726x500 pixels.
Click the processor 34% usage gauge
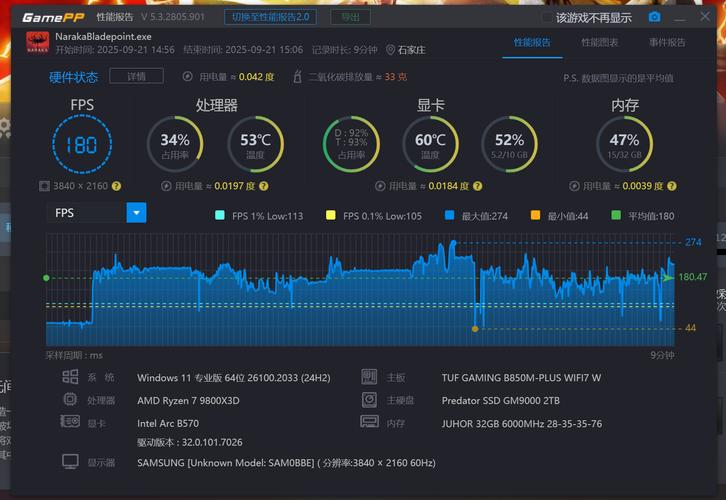(175, 144)
